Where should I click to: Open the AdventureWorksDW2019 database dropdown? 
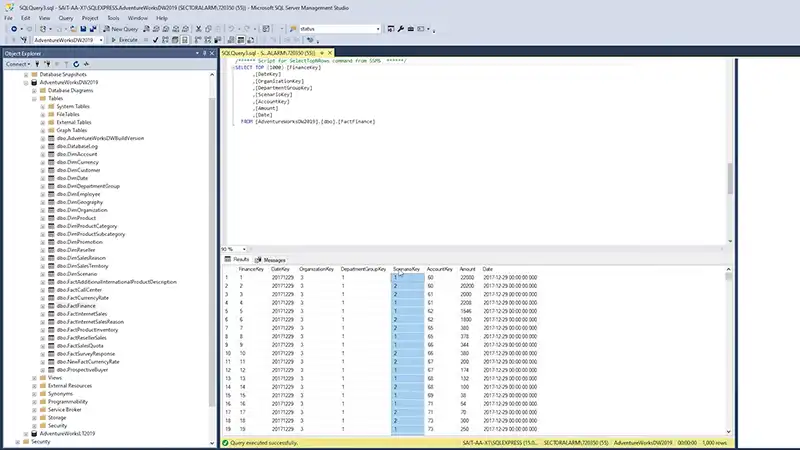coord(101,40)
